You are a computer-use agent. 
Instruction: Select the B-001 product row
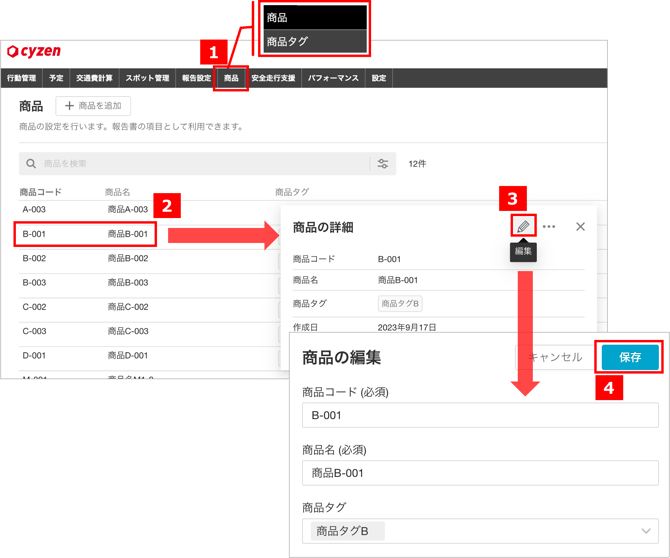click(85, 235)
